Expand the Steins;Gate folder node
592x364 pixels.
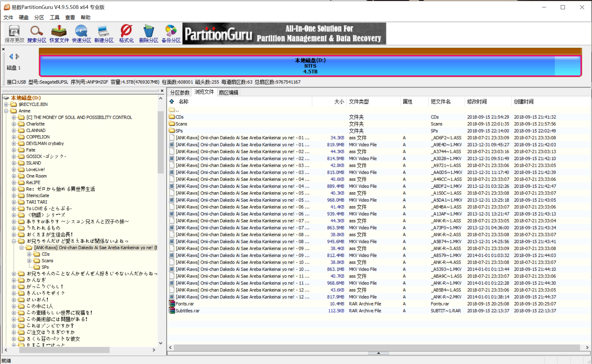click(x=14, y=196)
